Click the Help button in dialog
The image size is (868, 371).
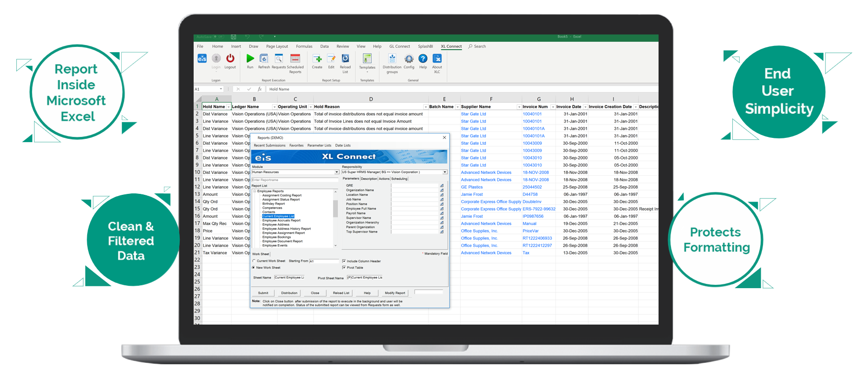(367, 293)
